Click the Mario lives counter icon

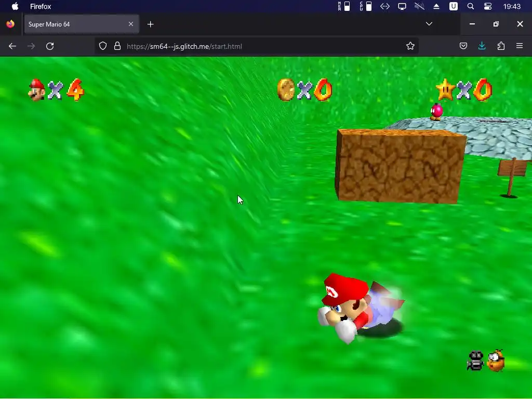pyautogui.click(x=37, y=90)
